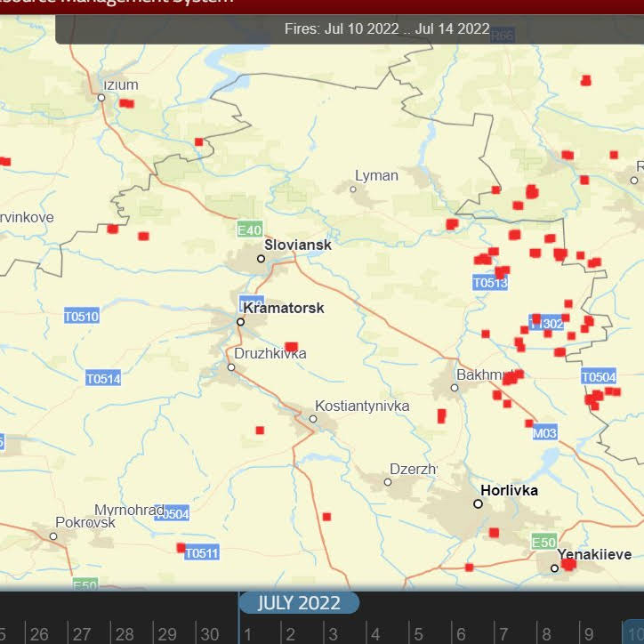
Task: Jump to June 29 on the timeline
Action: pos(167,633)
